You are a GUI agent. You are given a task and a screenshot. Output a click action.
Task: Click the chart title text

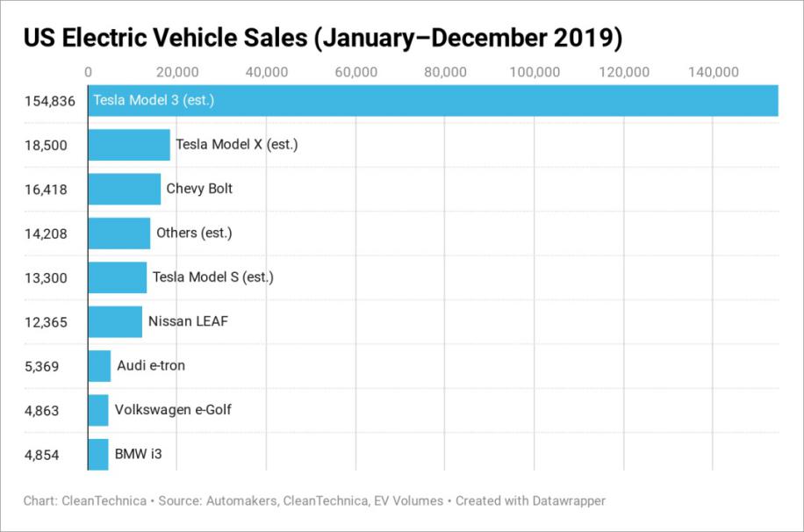tap(323, 38)
